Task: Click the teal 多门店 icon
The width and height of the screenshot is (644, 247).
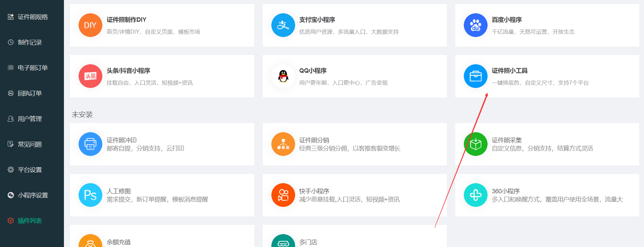Action: [283, 241]
